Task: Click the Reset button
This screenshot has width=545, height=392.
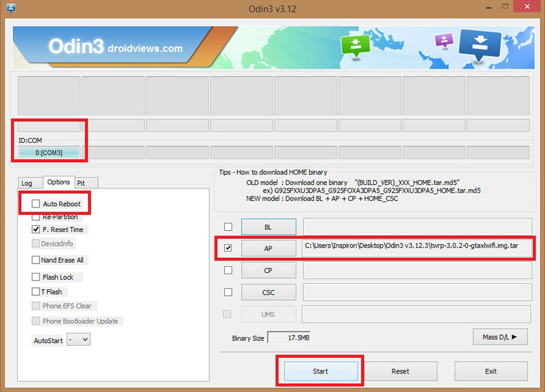Action: (401, 371)
